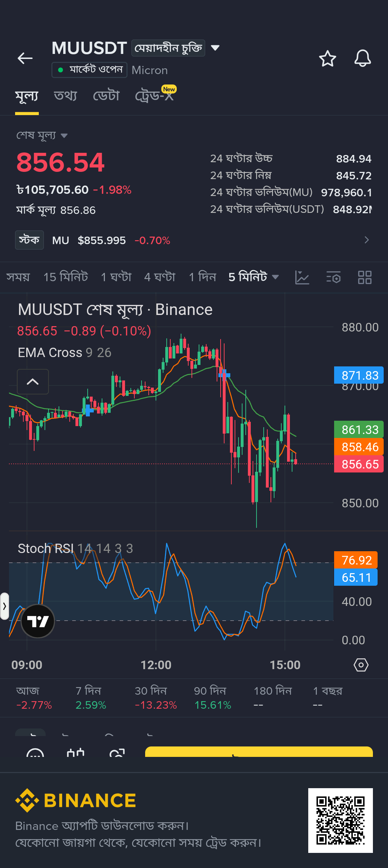
Task: Open the MU stock detail chevron
Action: coord(366,240)
